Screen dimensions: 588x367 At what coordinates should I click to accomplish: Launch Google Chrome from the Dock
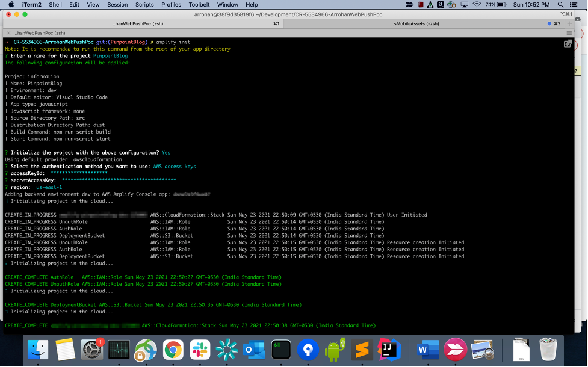click(172, 349)
